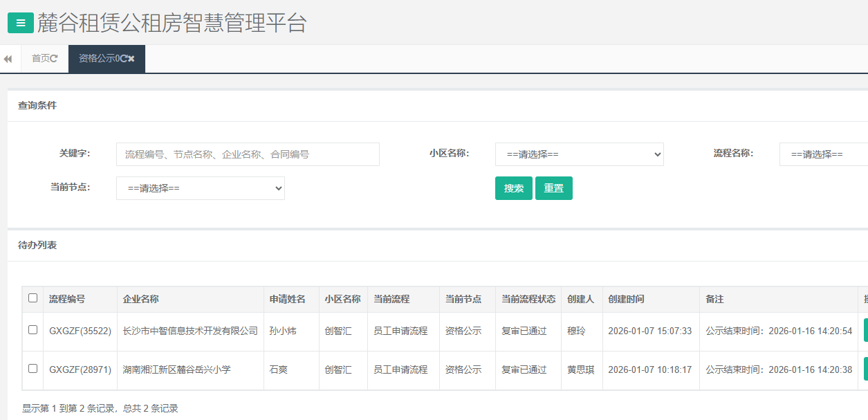Click the double-arrow tab scroll-left icon
Screen dimensions: 868x420
pos(8,60)
